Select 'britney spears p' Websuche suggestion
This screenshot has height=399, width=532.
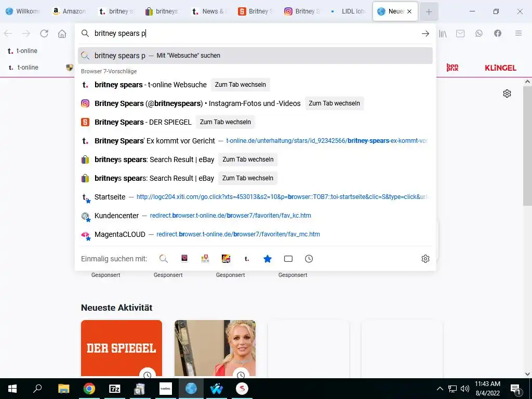point(255,56)
